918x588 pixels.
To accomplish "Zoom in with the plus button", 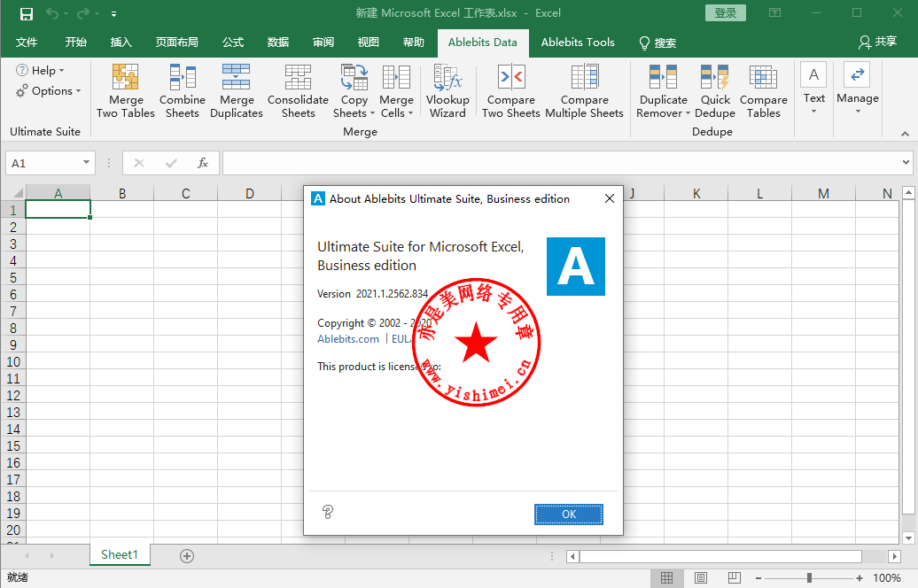I will coord(859,578).
